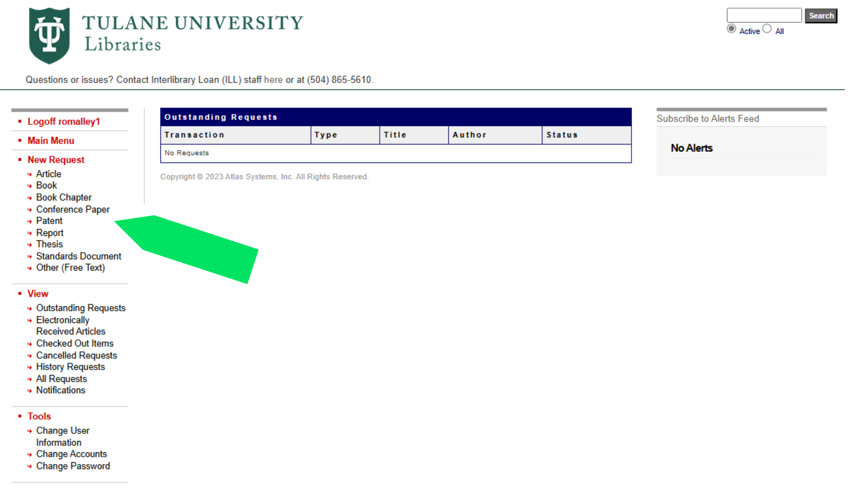This screenshot has height=488, width=868.
Task: Start a new Book request
Action: point(46,185)
